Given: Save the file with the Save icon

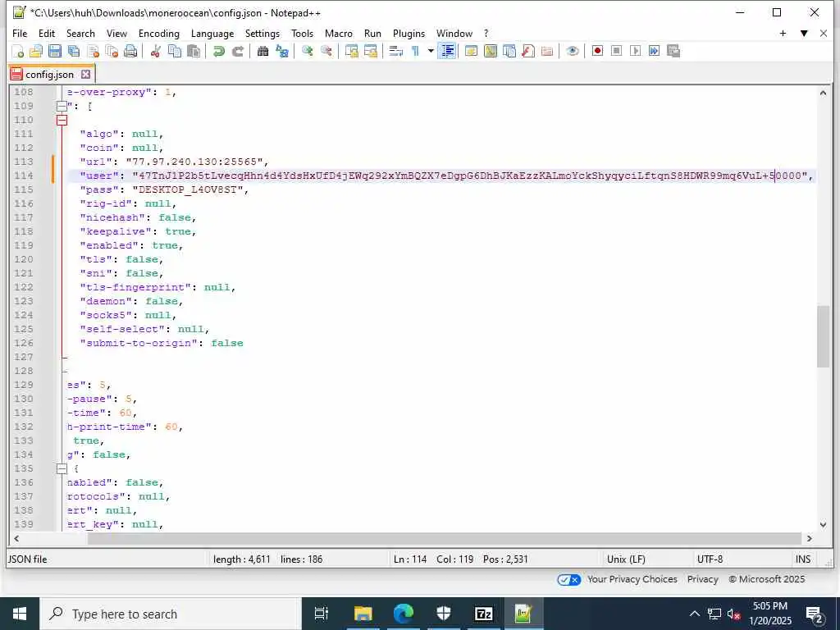Looking at the screenshot, I should point(55,51).
